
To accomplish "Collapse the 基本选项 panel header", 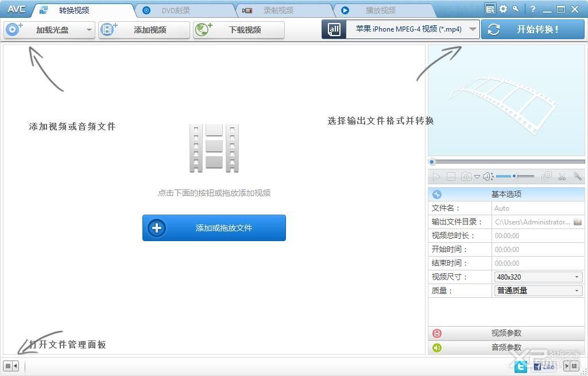I will (x=506, y=194).
